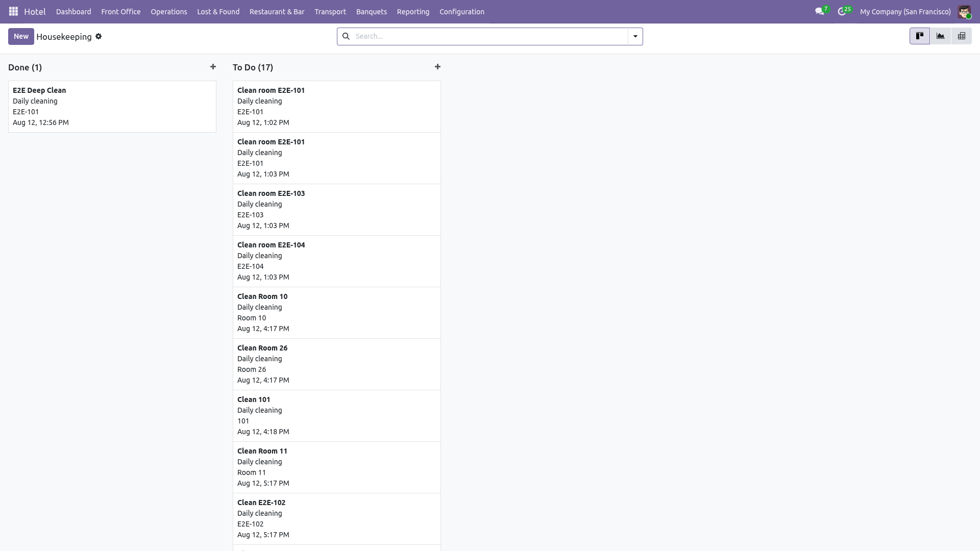Open the E2E Deep Clean card
The height and width of the screenshot is (551, 980).
click(x=112, y=107)
